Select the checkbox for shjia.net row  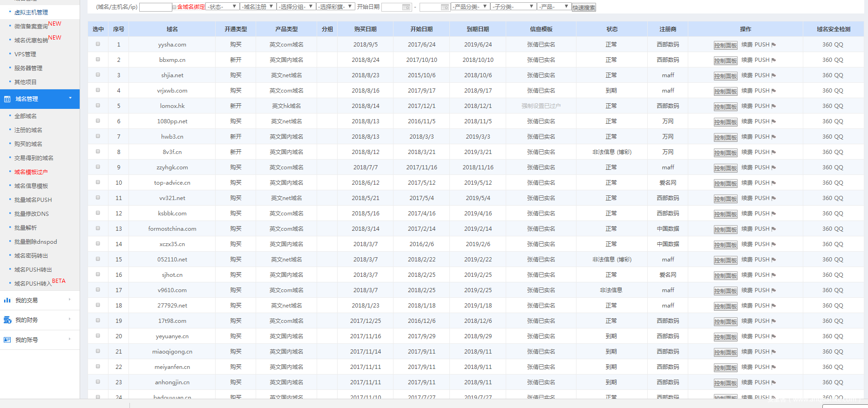[98, 75]
